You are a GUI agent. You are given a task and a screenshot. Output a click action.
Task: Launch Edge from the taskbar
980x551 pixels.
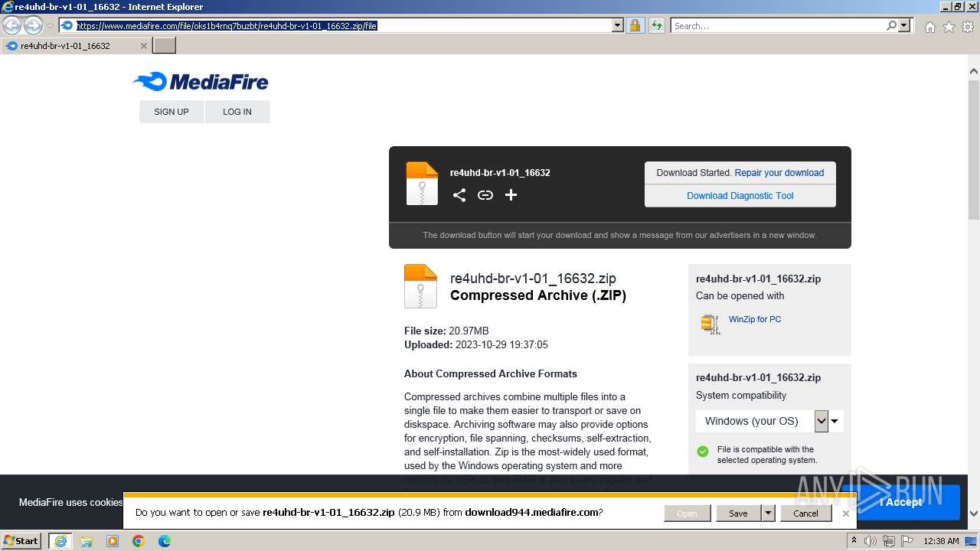coord(165,541)
